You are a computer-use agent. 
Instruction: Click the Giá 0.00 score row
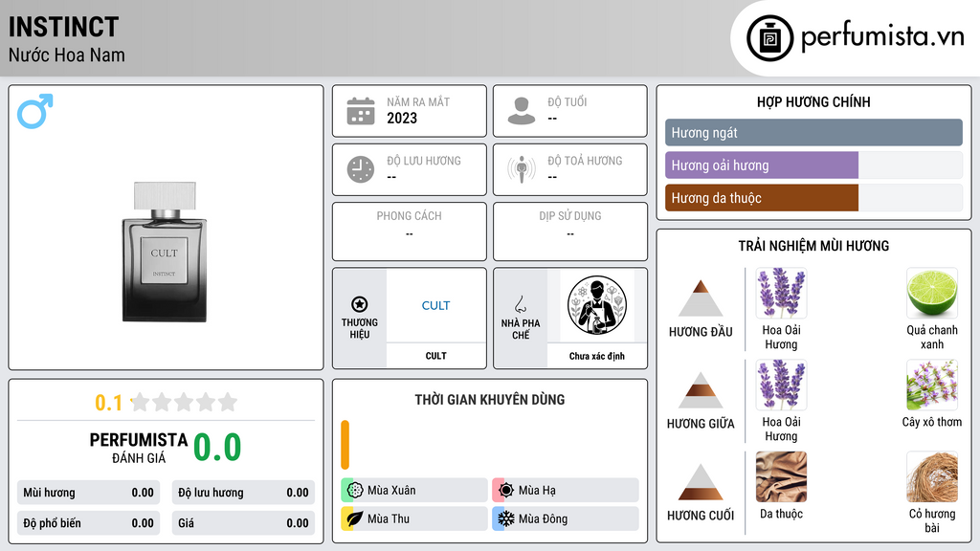pyautogui.click(x=243, y=523)
